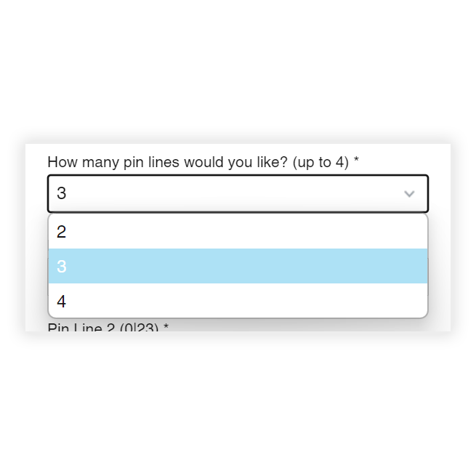Select the highlighted option 3 in the list
476x476 pixels.
[238, 266]
